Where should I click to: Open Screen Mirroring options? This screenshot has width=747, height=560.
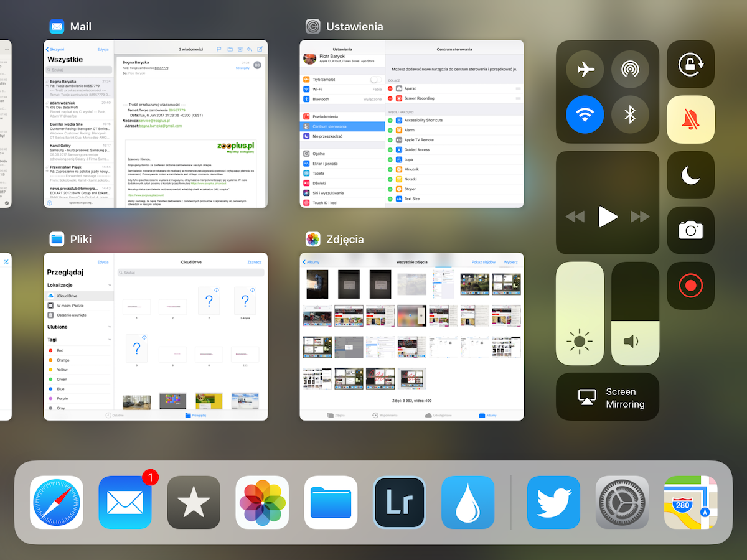[608, 397]
